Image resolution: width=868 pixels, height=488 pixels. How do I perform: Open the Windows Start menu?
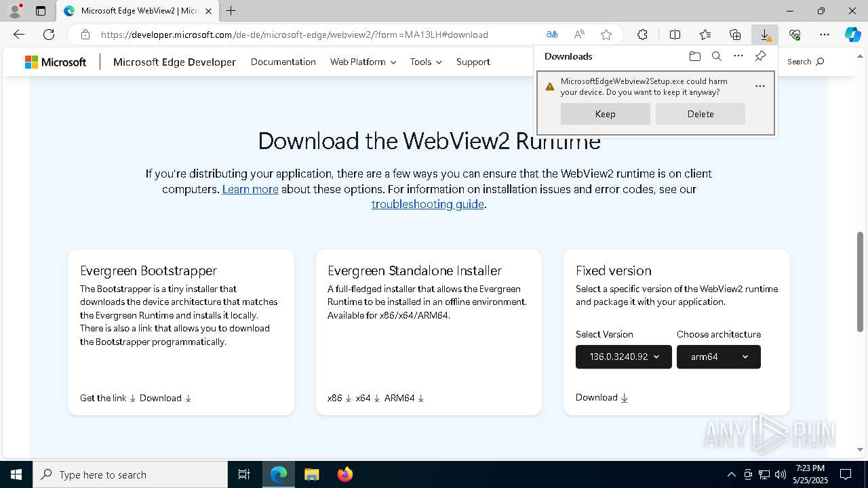pos(16,474)
